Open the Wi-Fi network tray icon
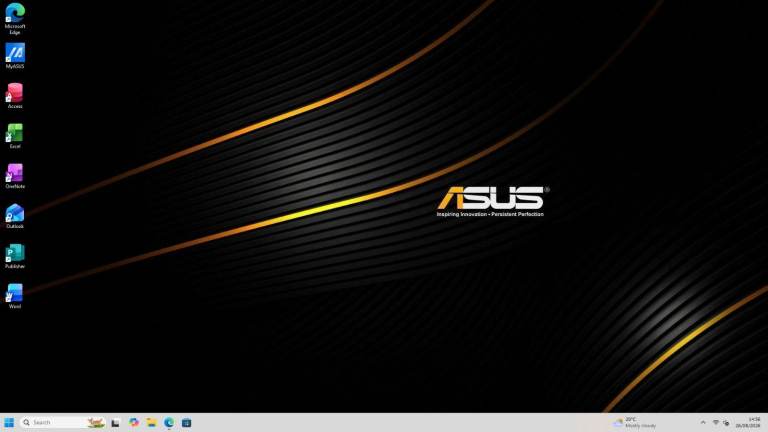 [x=716, y=422]
